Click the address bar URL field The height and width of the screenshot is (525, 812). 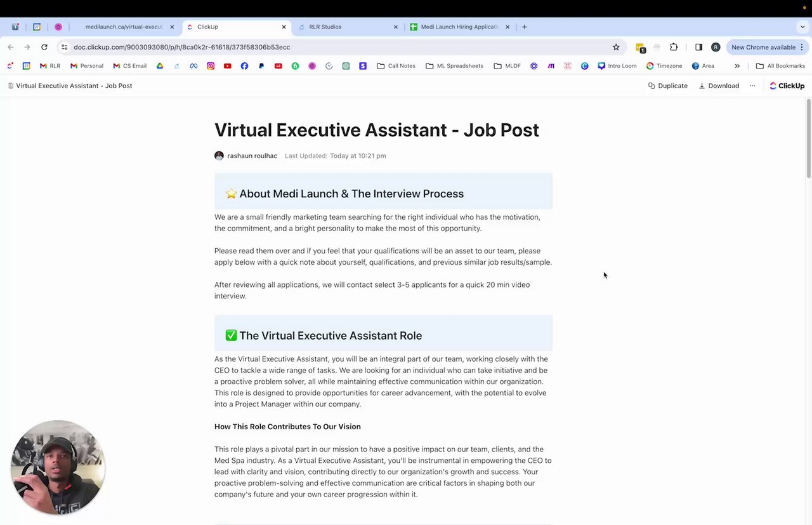339,47
